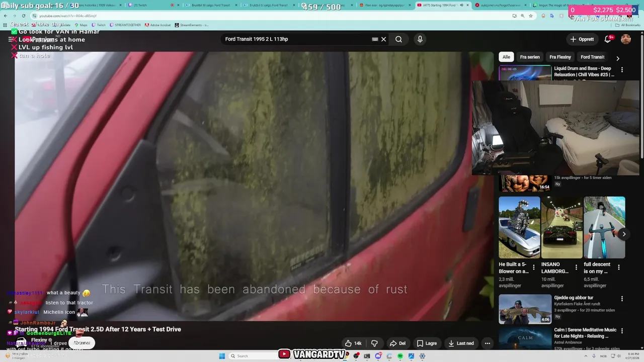Download video with Last ned button
Screen dimensions: 644x362
click(461, 343)
